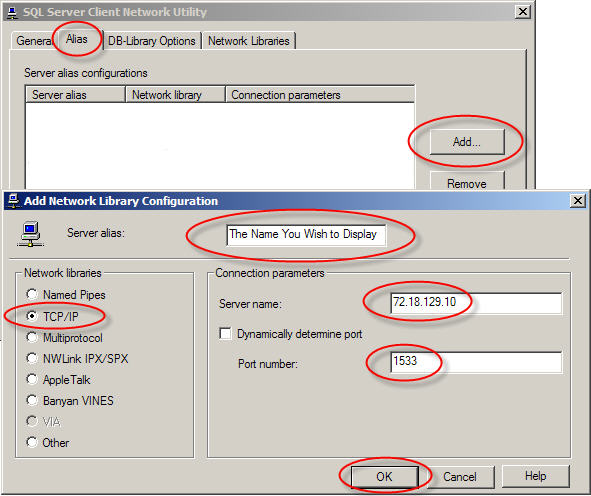Focus the Port number field
Image resolution: width=591 pixels, height=496 pixels.
point(476,362)
